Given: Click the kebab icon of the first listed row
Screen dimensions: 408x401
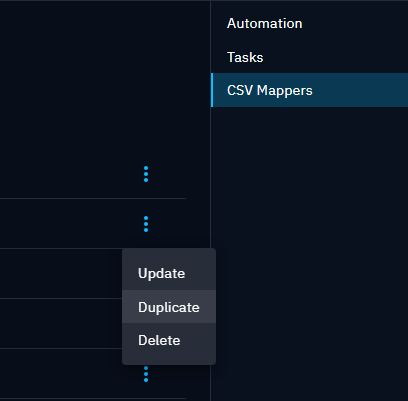Looking at the screenshot, I should click(146, 174).
